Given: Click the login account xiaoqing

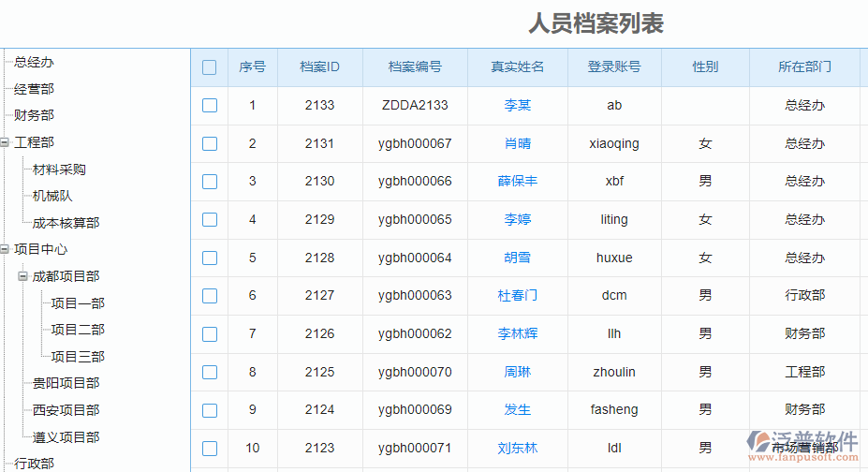Looking at the screenshot, I should coord(614,143).
